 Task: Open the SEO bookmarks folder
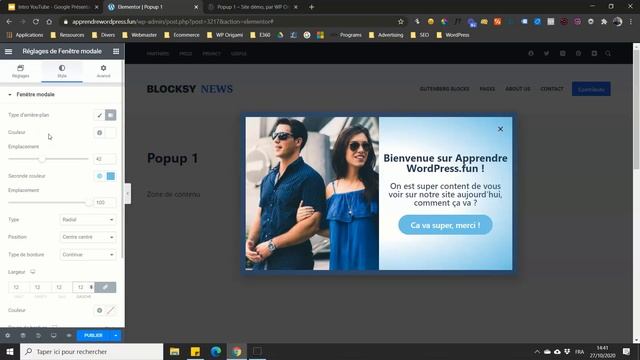click(420, 35)
